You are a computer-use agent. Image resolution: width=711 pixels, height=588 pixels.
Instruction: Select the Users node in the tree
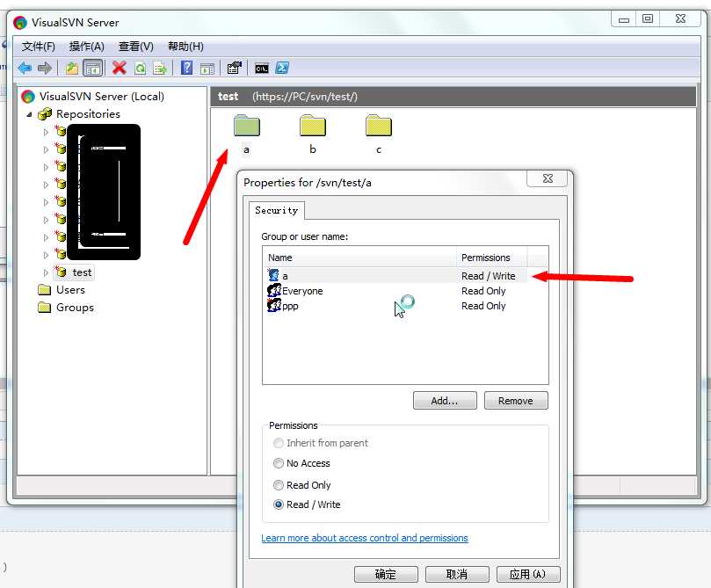tap(70, 290)
